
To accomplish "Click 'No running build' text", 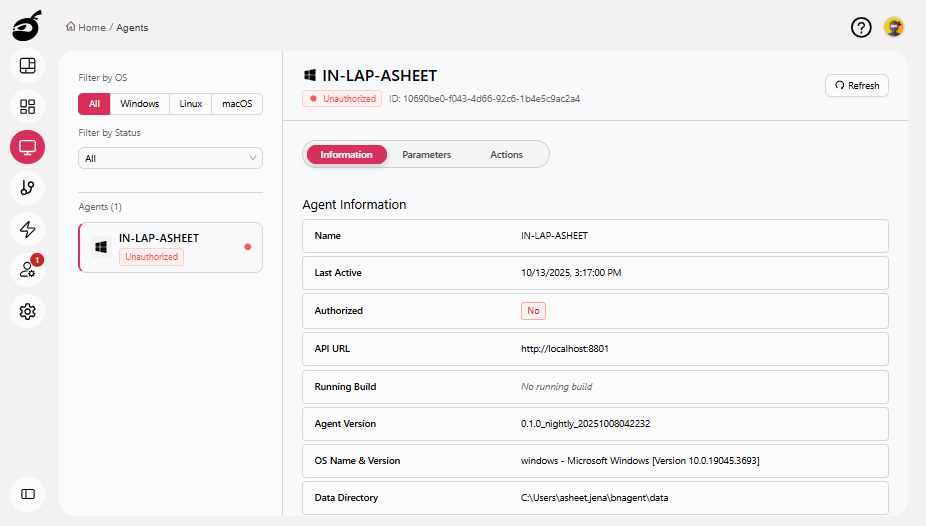I will (x=556, y=387).
